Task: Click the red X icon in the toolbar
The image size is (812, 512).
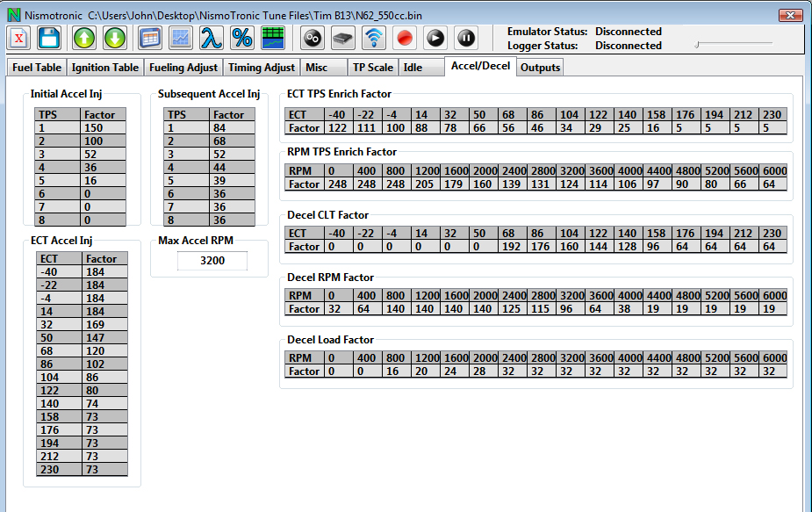Action: (19, 38)
